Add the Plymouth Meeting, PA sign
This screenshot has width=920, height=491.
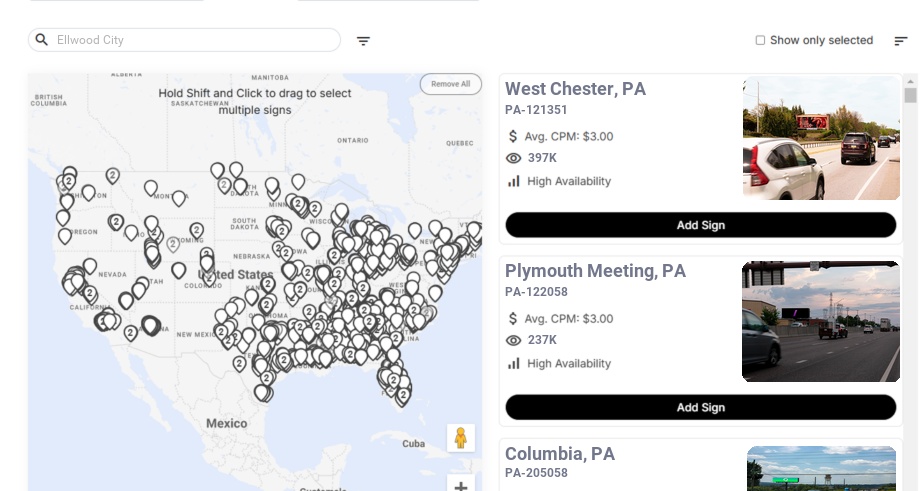pos(700,407)
